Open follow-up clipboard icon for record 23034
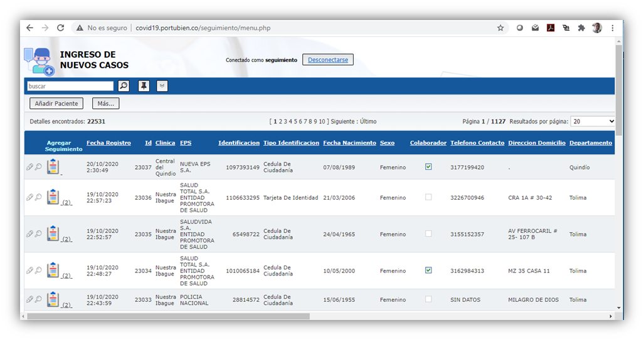644x340 pixels. pyautogui.click(x=53, y=270)
